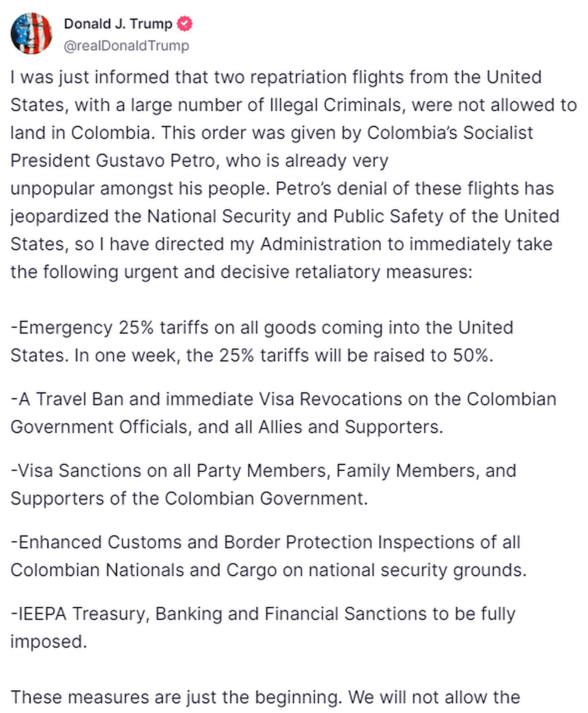Viewport: 588px width, 713px height.
Task: Open the profile avatar picture
Action: coord(31,34)
